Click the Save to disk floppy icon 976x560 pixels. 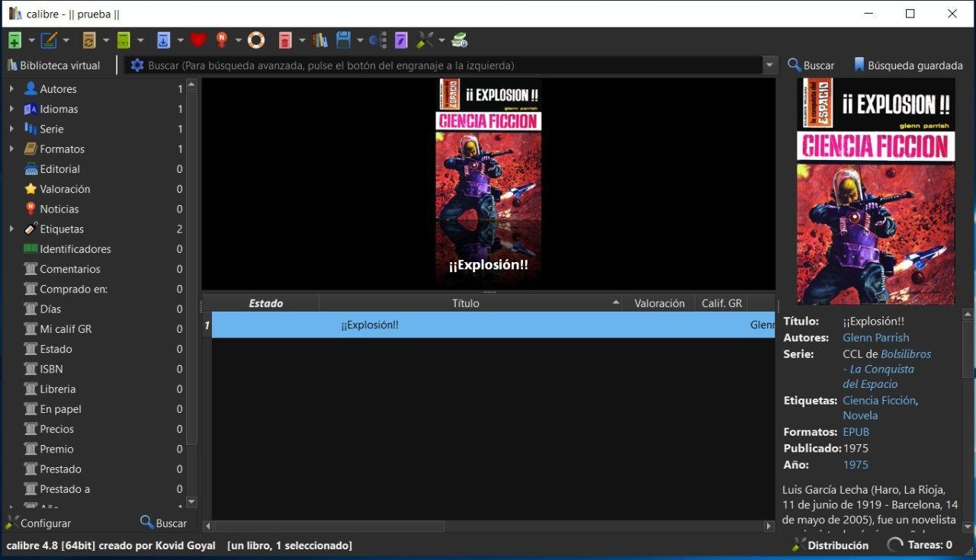(343, 40)
